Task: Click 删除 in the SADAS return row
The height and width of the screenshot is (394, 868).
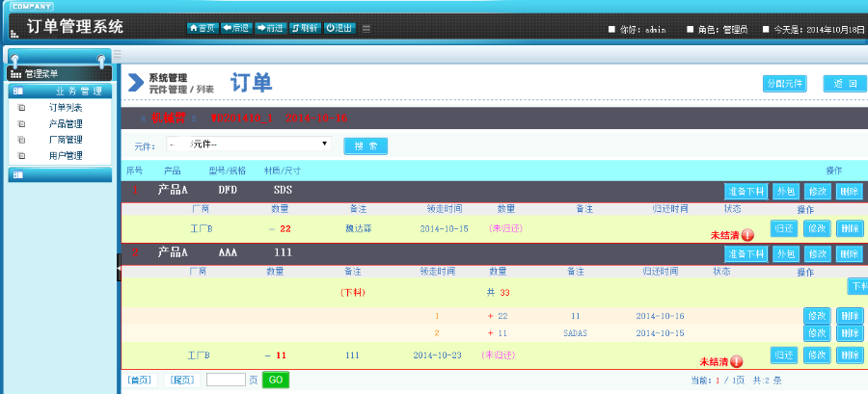Action: coord(850,332)
